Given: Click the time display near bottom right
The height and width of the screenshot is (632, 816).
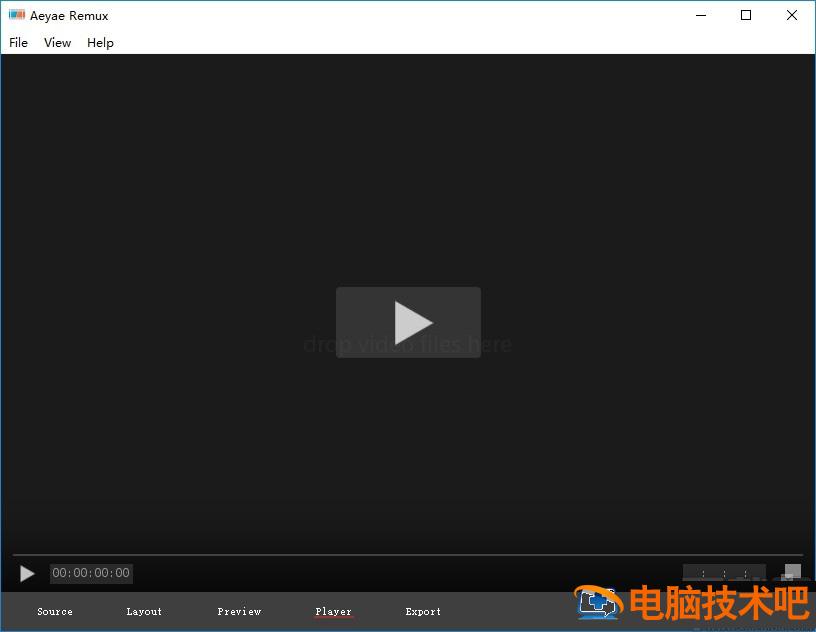Looking at the screenshot, I should pyautogui.click(x=723, y=573).
